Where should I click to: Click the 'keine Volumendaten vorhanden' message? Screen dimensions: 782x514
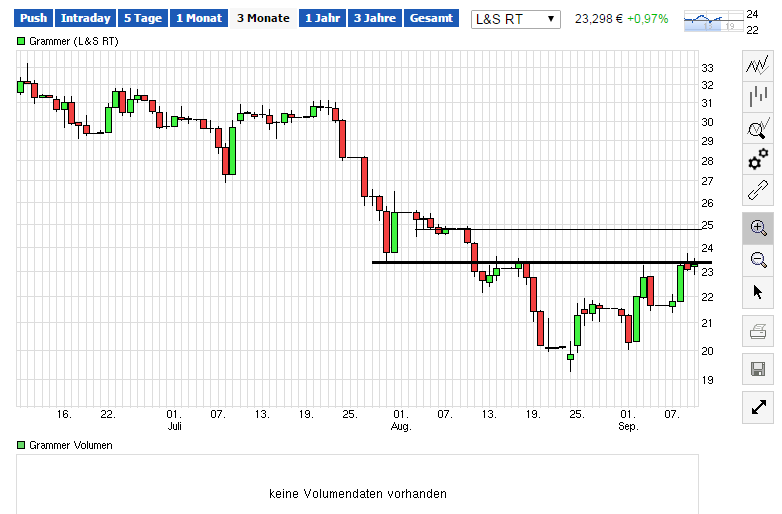[x=358, y=494]
